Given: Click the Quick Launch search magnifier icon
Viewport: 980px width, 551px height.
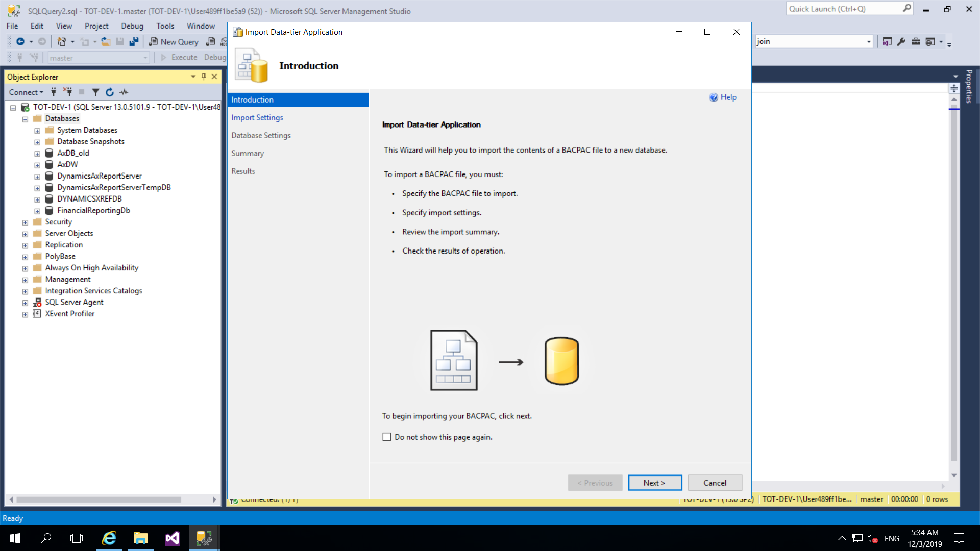Looking at the screenshot, I should coord(906,8).
